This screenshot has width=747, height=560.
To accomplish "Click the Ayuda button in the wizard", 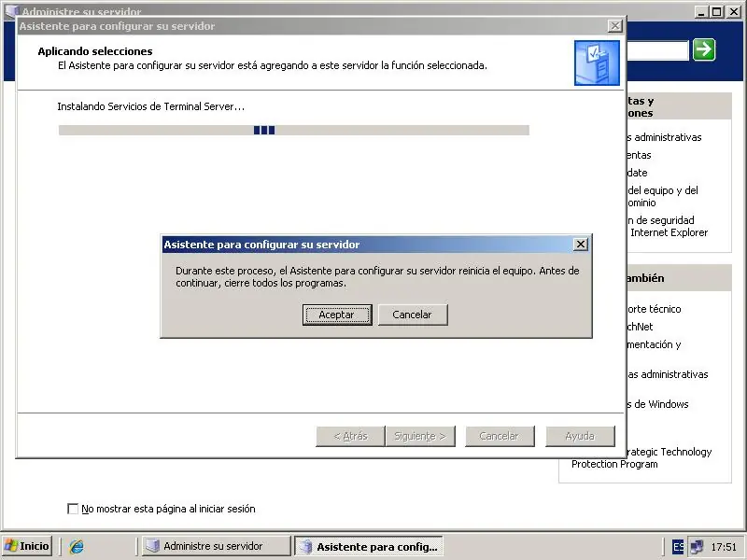I will coord(580,436).
